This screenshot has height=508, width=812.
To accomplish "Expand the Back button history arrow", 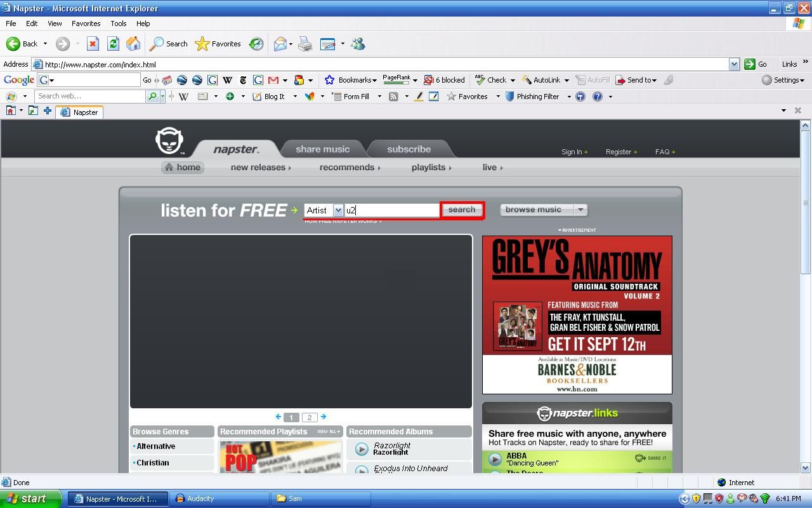I will [x=45, y=44].
